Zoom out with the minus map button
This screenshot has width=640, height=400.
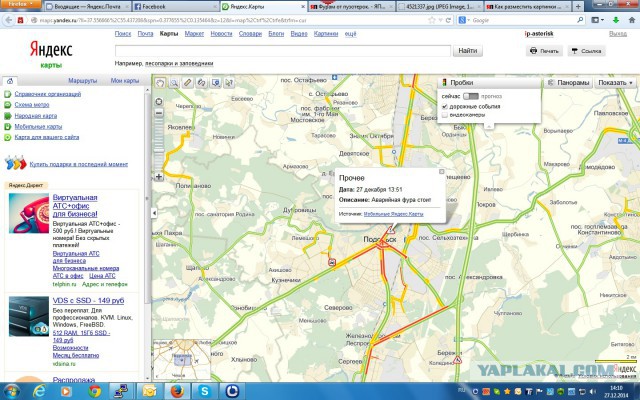(x=159, y=113)
